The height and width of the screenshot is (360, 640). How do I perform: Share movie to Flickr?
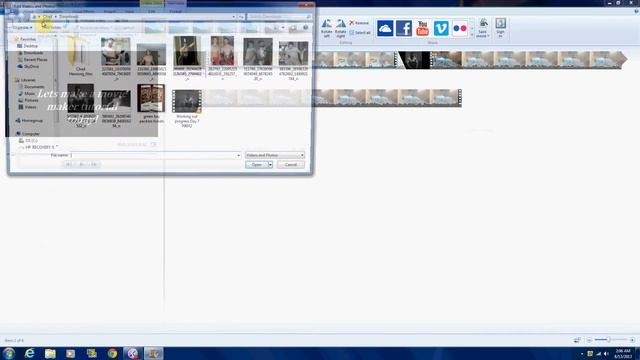pyautogui.click(x=460, y=28)
